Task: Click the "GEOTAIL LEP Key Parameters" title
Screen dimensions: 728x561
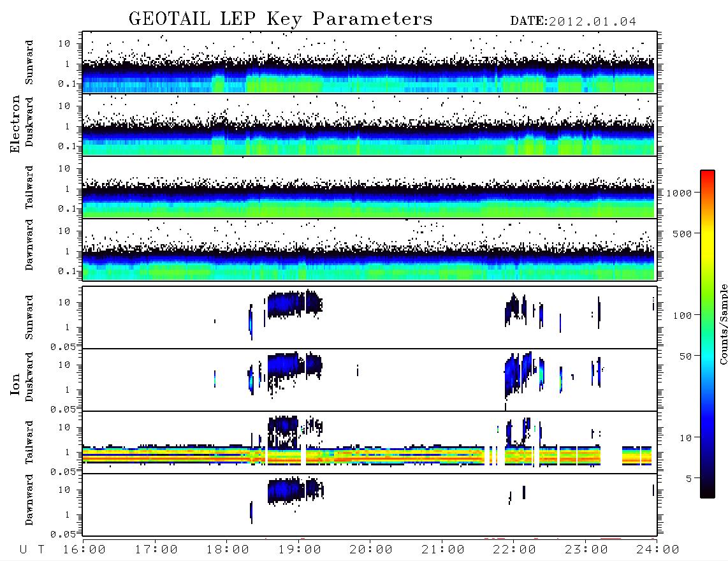Action: [x=280, y=19]
